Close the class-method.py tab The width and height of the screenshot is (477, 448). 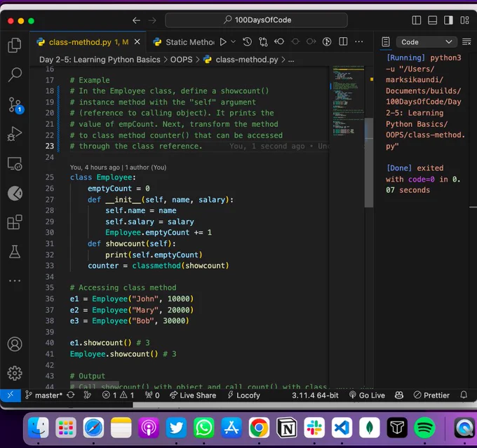coord(137,41)
